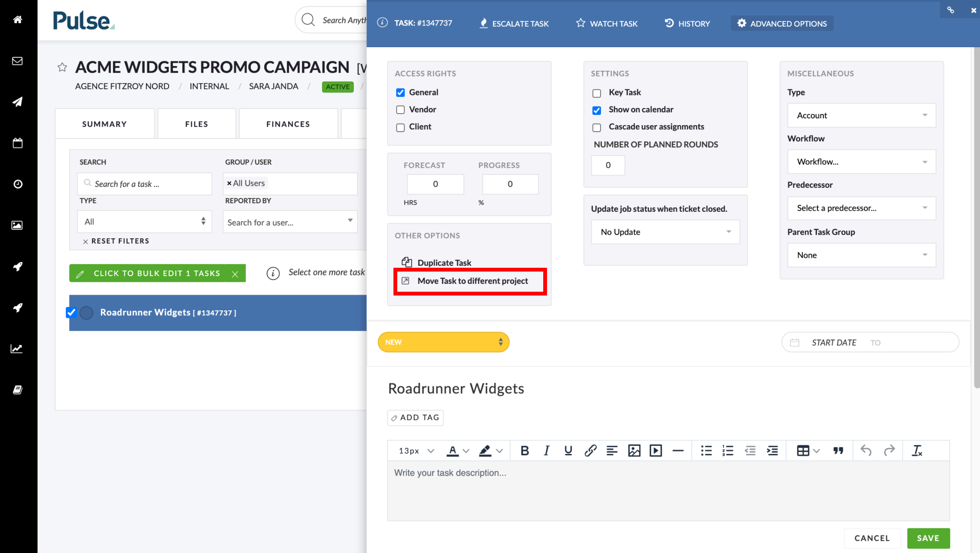Insert a video in the description
The image size is (980, 553).
point(655,451)
